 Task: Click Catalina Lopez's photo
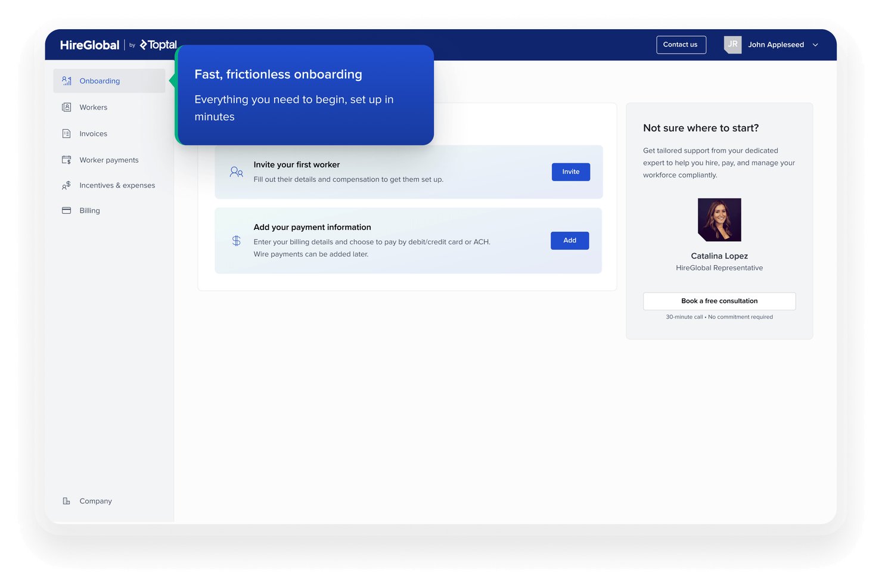click(719, 220)
